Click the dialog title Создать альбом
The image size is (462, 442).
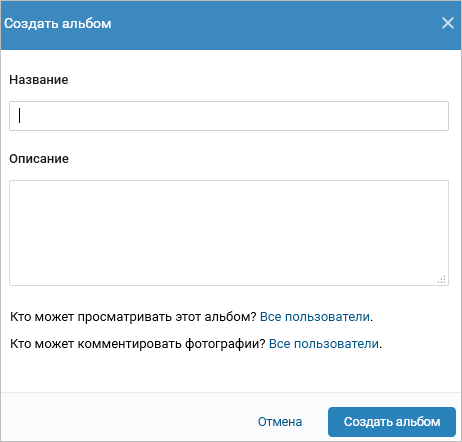click(x=58, y=24)
